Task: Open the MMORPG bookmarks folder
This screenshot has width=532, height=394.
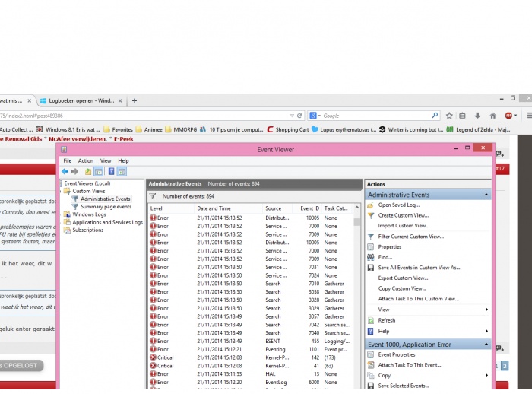Action: tap(181, 129)
